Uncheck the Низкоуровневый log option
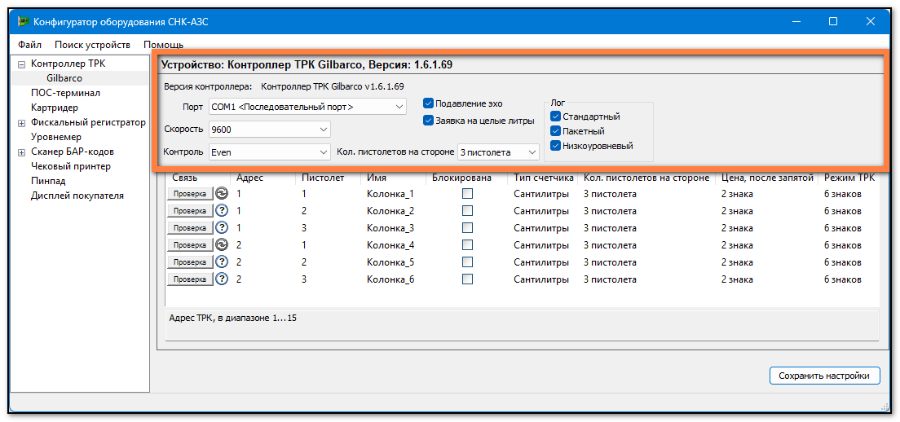This screenshot has width=900, height=422. 556,146
